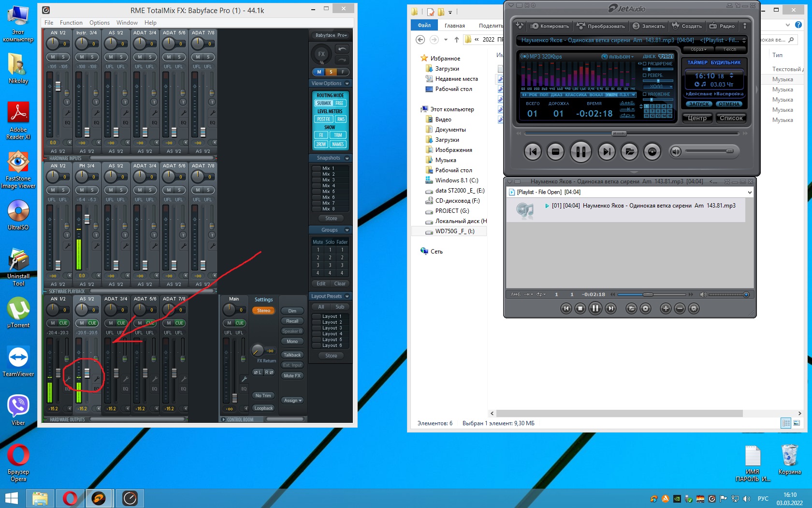Open the Function menu in TotalMix FX
Screen dimensions: 812x508
(x=71, y=23)
